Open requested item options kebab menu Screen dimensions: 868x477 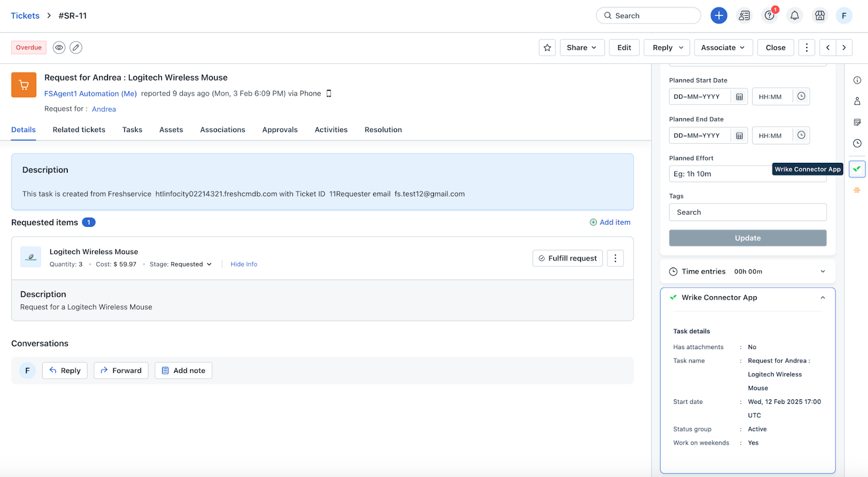(x=615, y=258)
